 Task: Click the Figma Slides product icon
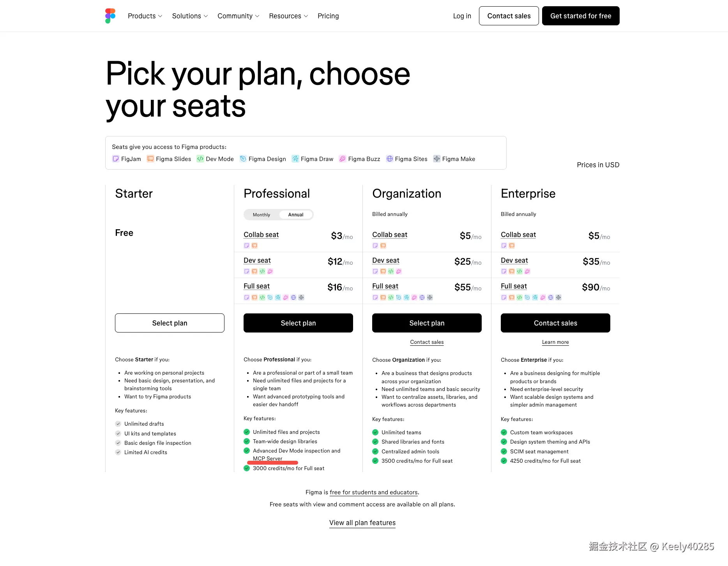coord(150,159)
